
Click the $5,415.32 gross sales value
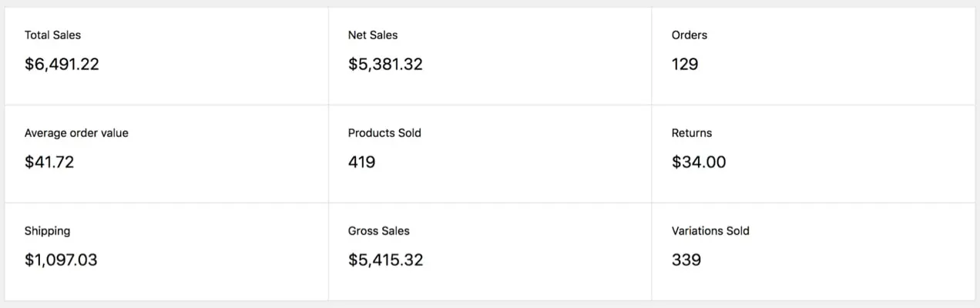click(x=385, y=260)
